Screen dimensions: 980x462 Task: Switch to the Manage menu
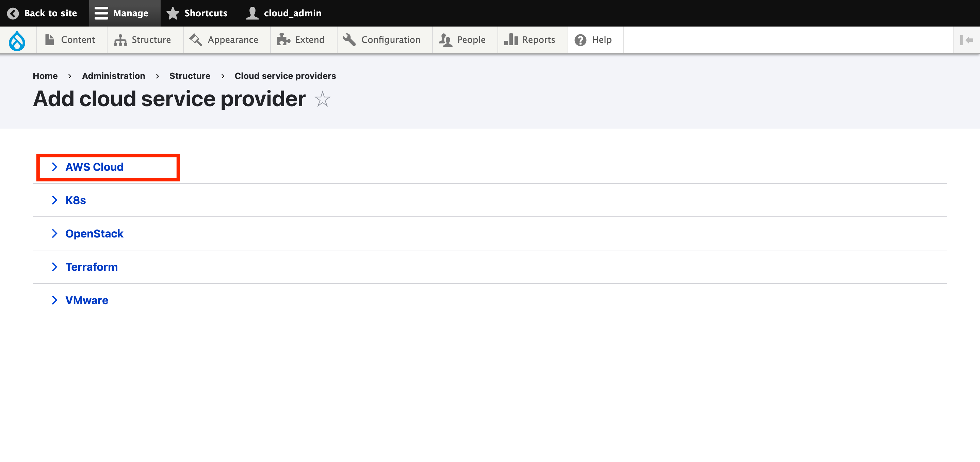[x=124, y=13]
